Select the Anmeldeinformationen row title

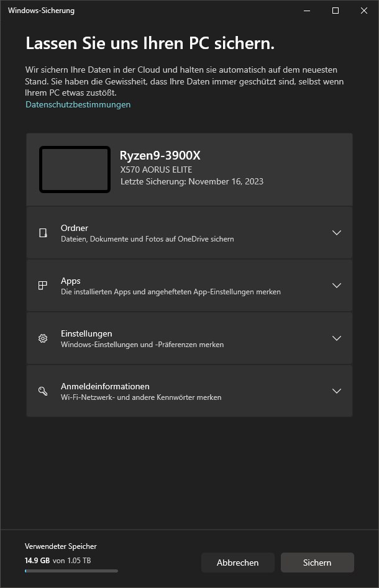pos(105,386)
